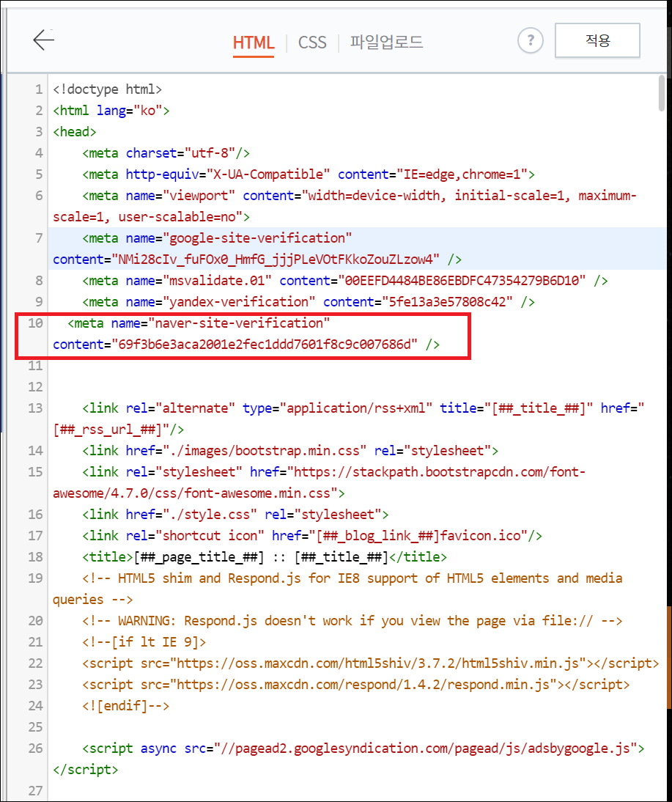Switch to the HTML tab

254,42
